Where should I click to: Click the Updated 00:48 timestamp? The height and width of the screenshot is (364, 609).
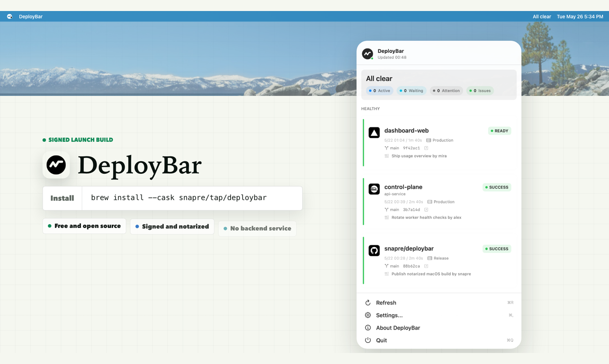tap(392, 57)
